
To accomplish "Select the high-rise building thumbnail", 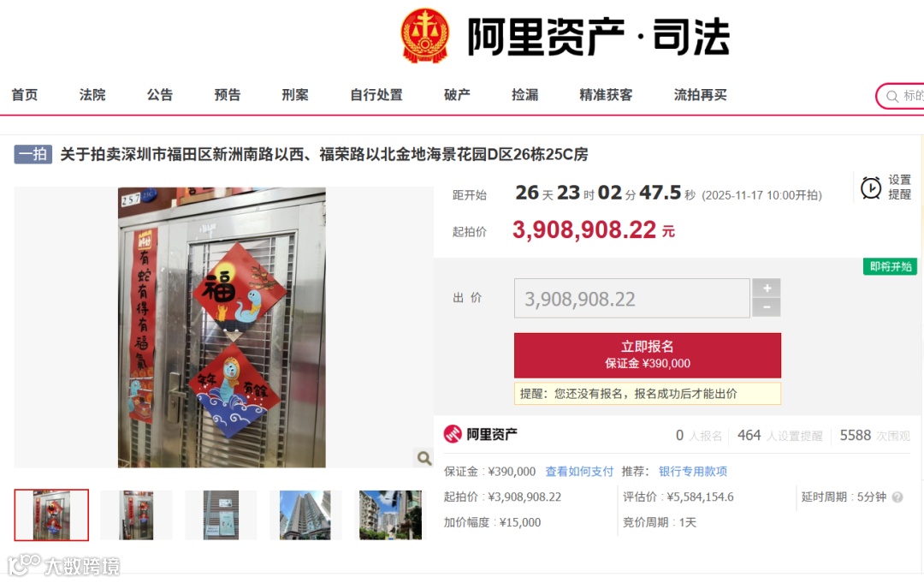I will tap(305, 515).
